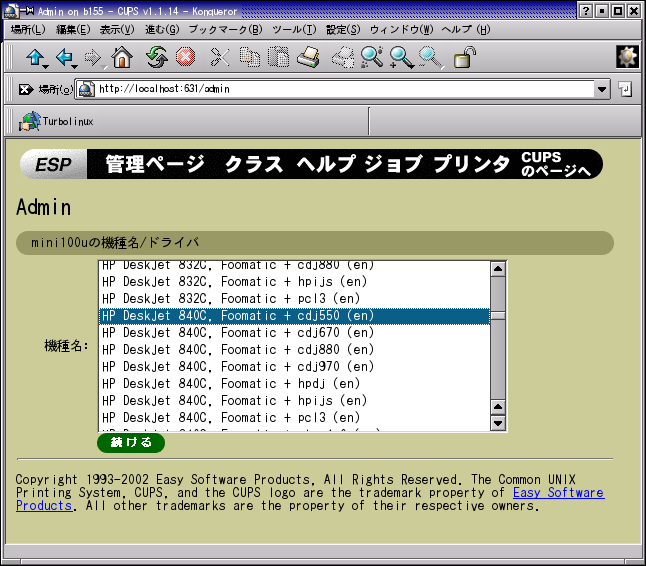Select the Find magnifier icon
The image size is (646, 566).
tap(372, 57)
